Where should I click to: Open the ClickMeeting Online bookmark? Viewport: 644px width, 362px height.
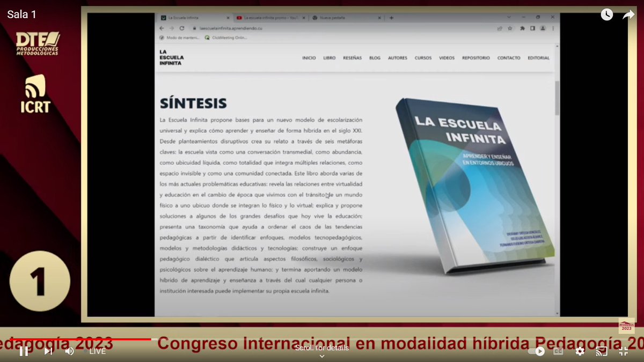(x=225, y=38)
